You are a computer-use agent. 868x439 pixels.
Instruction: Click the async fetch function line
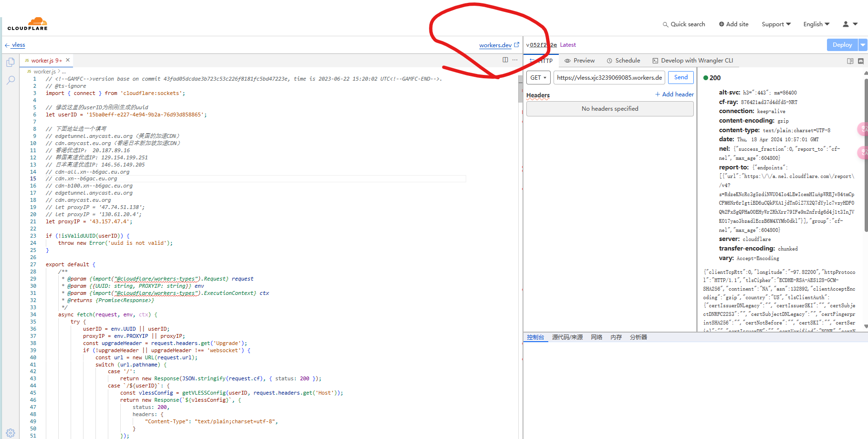coord(108,314)
